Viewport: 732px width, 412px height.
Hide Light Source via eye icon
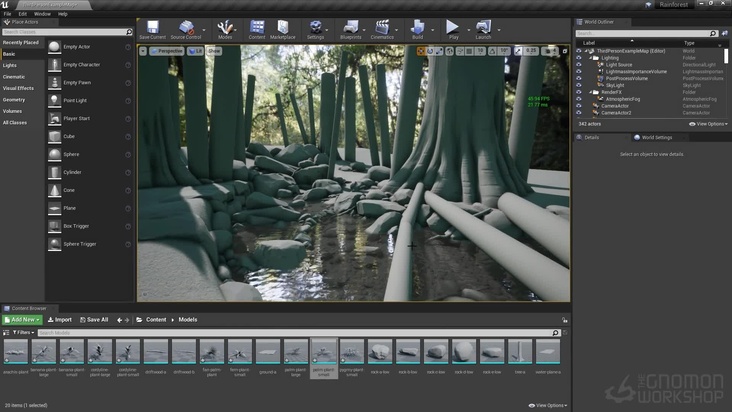579,65
